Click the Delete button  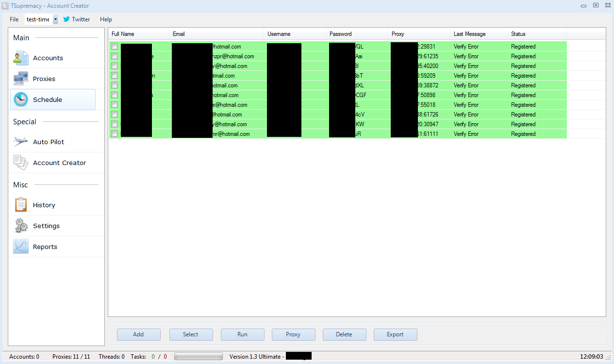[x=345, y=334]
